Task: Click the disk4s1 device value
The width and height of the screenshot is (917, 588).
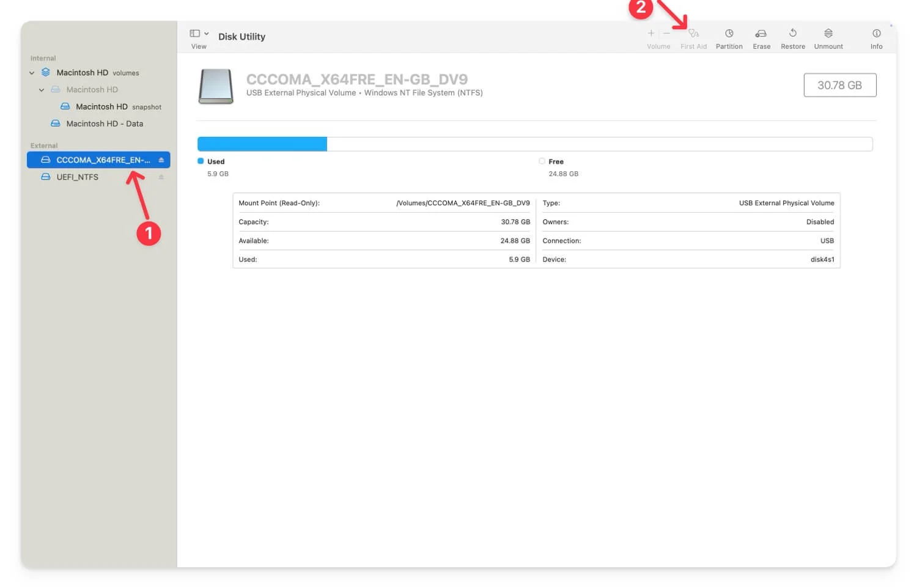Action: coord(822,260)
